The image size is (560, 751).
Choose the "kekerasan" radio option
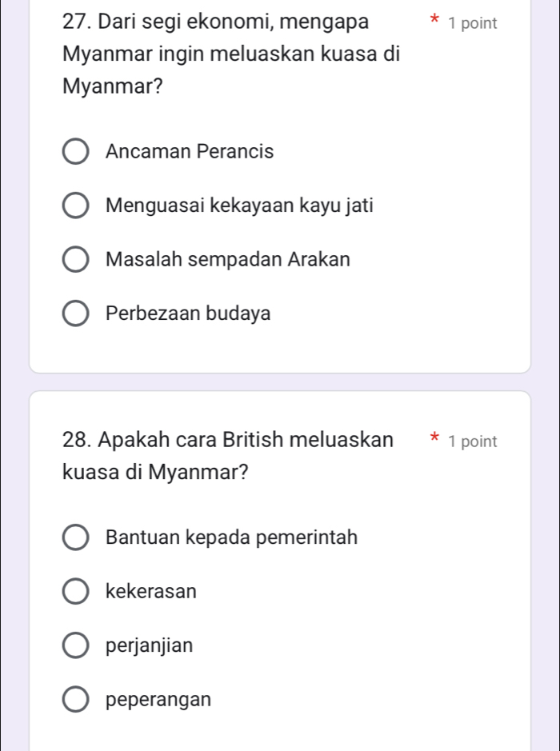point(76,592)
